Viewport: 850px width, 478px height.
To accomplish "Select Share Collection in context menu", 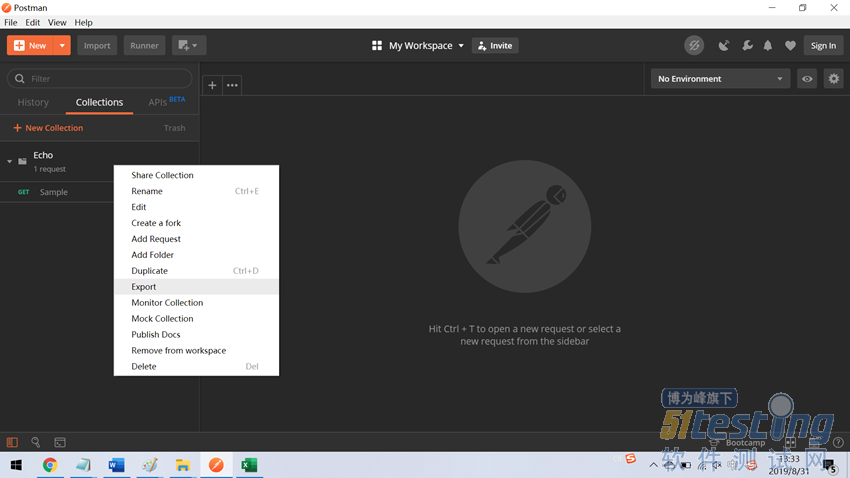I will click(196, 175).
